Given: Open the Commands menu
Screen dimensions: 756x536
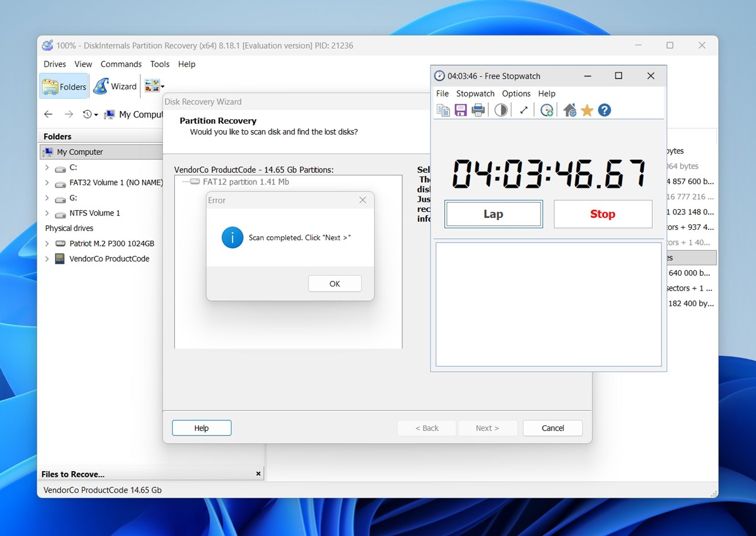Looking at the screenshot, I should click(121, 64).
